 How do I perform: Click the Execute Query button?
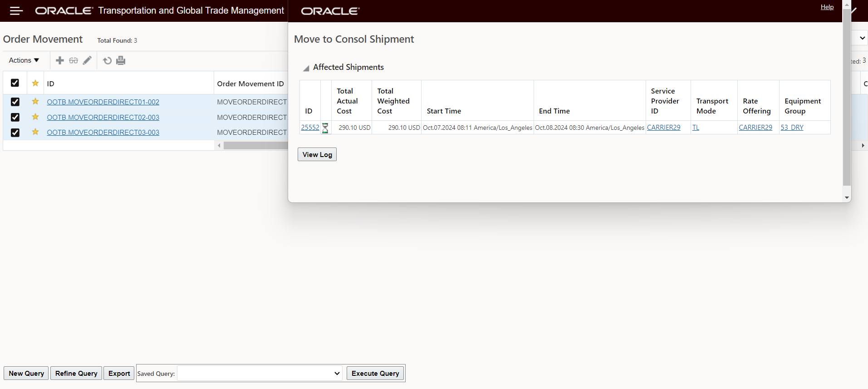[375, 374]
